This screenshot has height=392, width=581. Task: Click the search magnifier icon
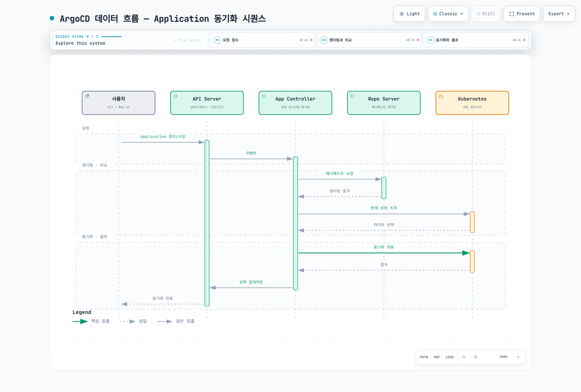point(464,357)
